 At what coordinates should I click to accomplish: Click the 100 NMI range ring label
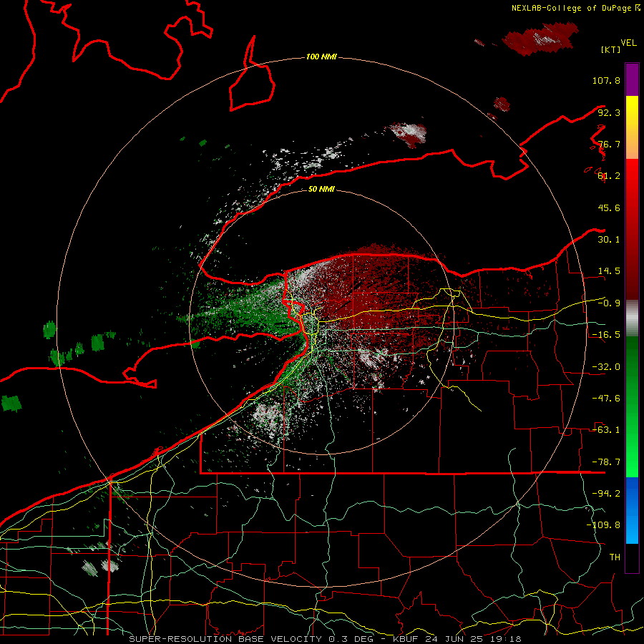click(x=321, y=57)
